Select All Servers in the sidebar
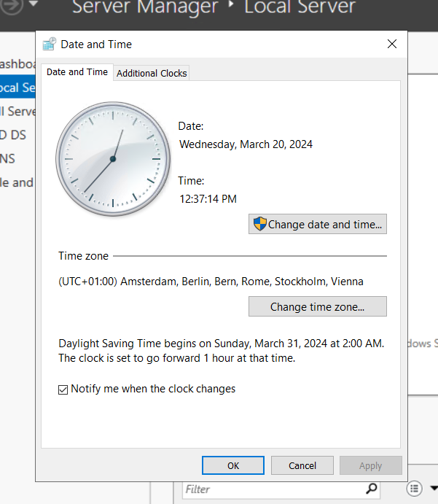The image size is (438, 504). coord(17,111)
